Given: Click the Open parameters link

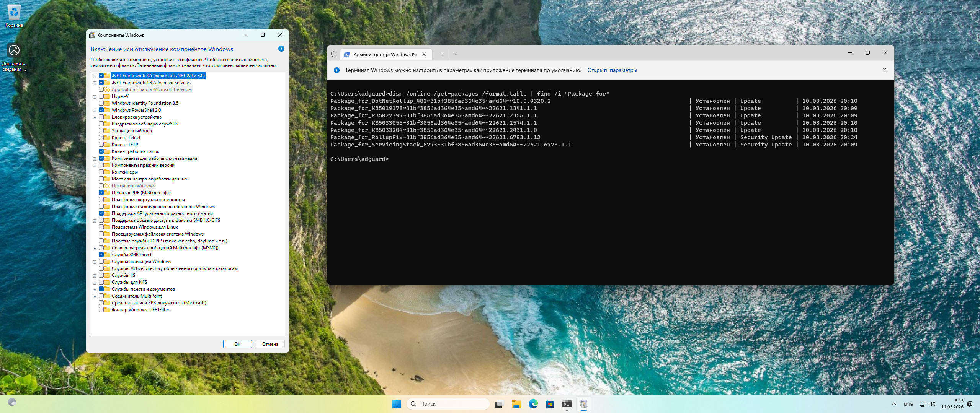Looking at the screenshot, I should point(612,70).
